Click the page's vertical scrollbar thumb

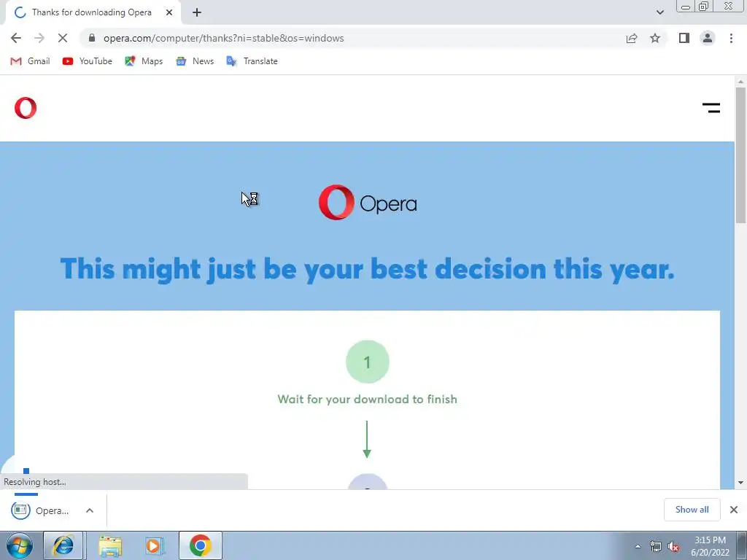coord(740,155)
